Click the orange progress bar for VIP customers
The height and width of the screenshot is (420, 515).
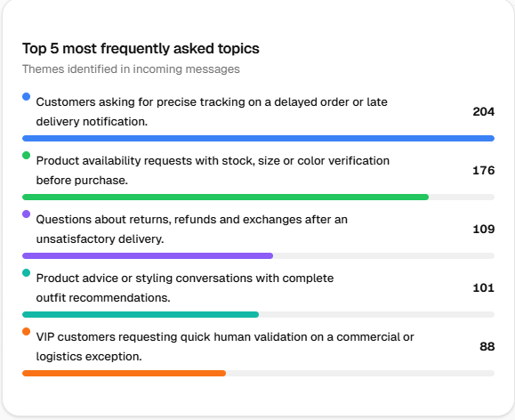coord(124,374)
